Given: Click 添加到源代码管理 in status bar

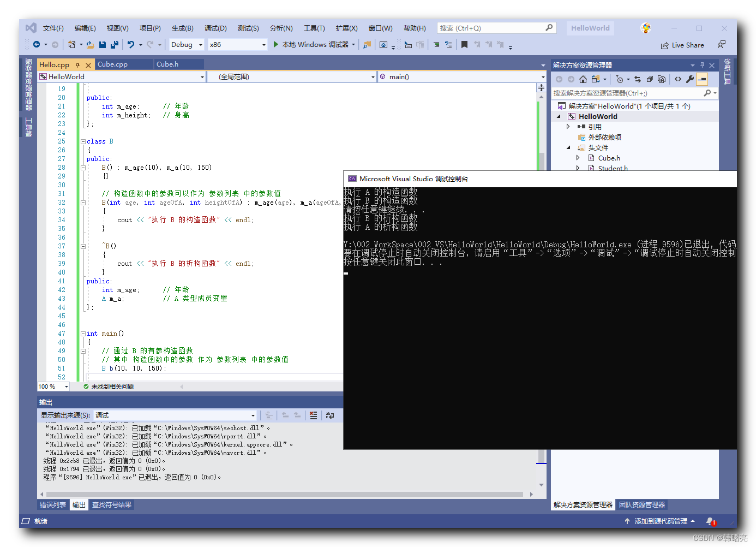Looking at the screenshot, I should tap(660, 521).
